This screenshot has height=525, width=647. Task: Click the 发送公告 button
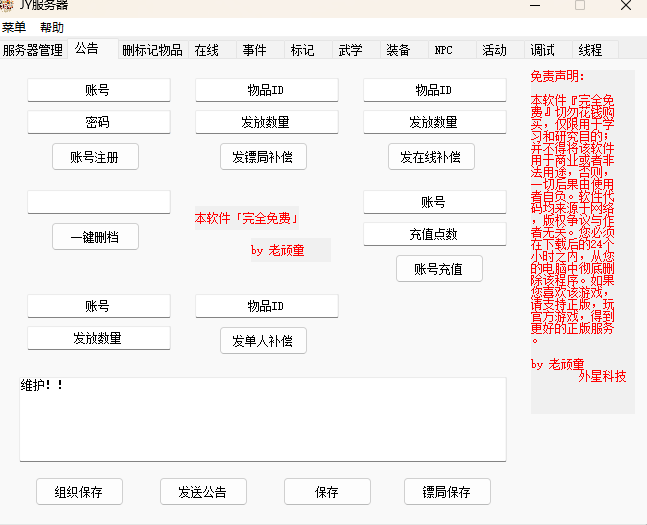click(203, 492)
